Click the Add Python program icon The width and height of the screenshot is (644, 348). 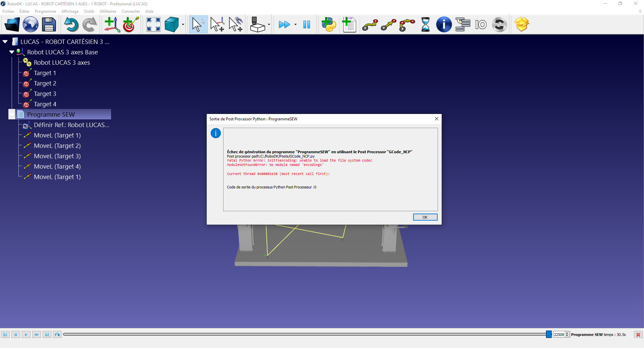point(329,24)
